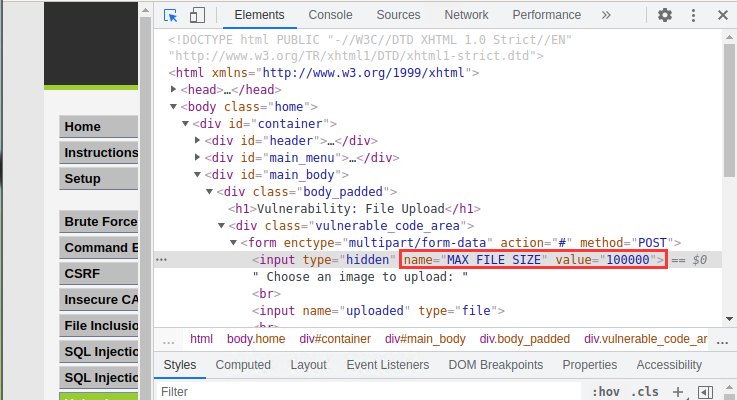Open Brute Force in the DVWA menu
737x400 pixels.
(99, 221)
